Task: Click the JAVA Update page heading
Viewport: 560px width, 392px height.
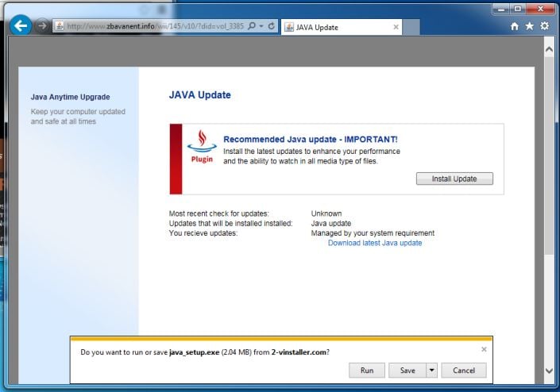Action: [199, 95]
